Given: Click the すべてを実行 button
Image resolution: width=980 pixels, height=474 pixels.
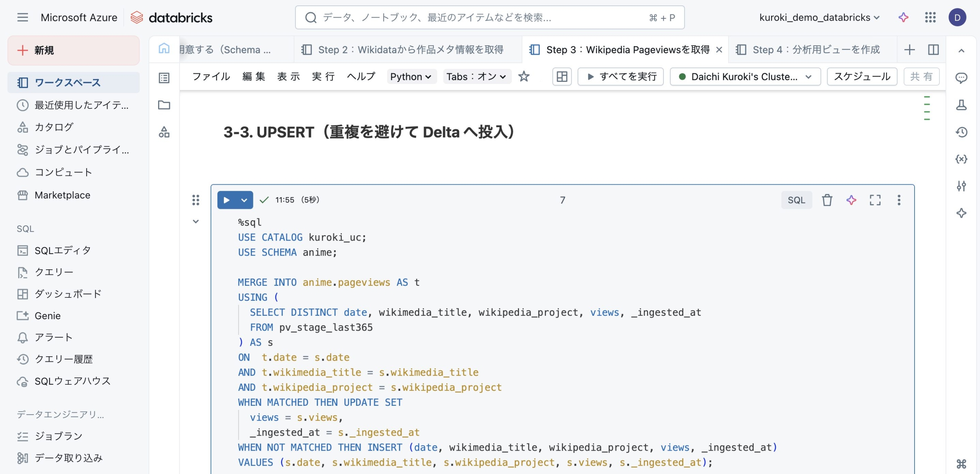Looking at the screenshot, I should (621, 77).
